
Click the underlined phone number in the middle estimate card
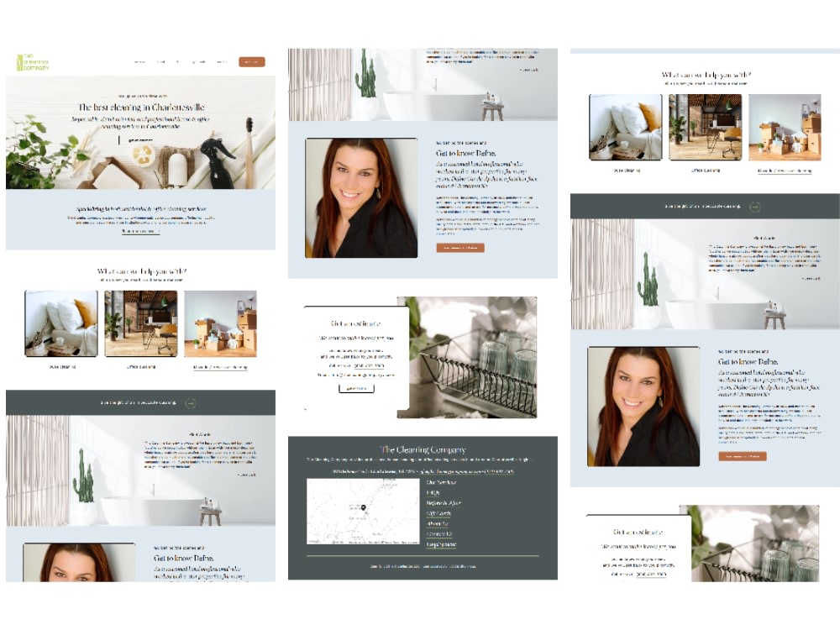coord(369,365)
